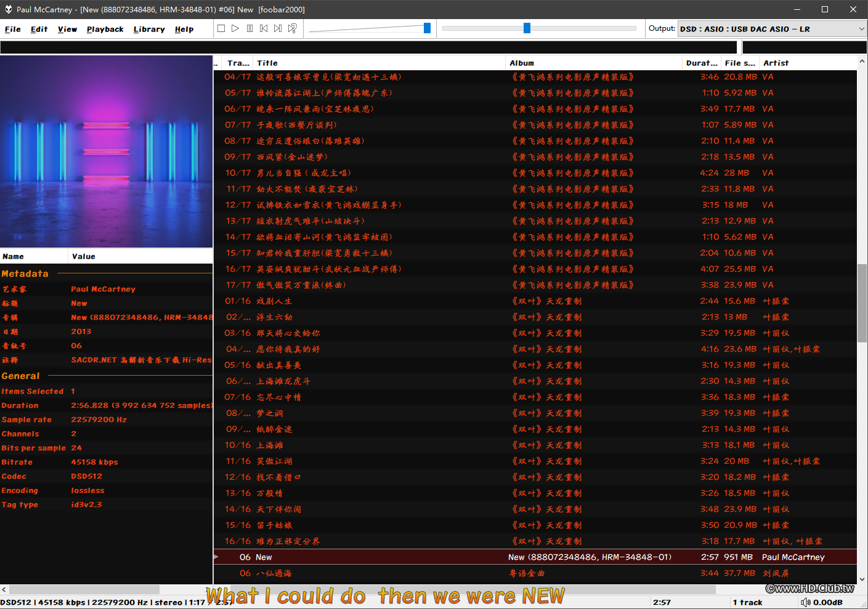This screenshot has height=609, width=868.
Task: Skip to next track button
Action: coord(278,28)
